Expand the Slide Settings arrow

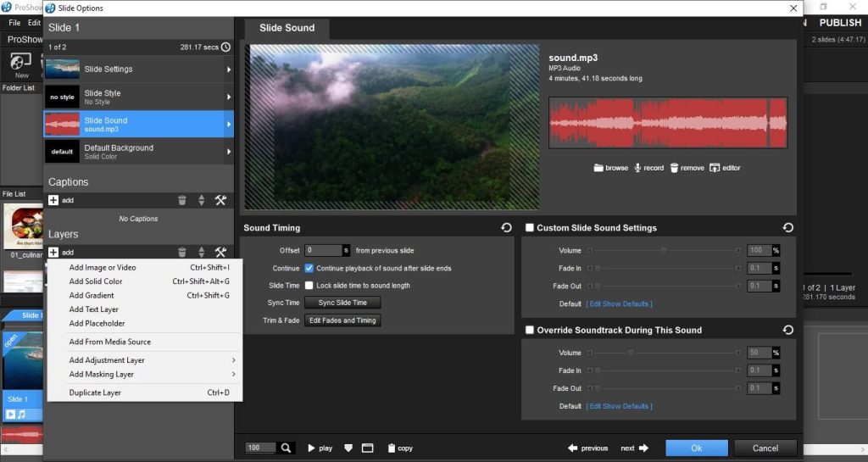(229, 70)
